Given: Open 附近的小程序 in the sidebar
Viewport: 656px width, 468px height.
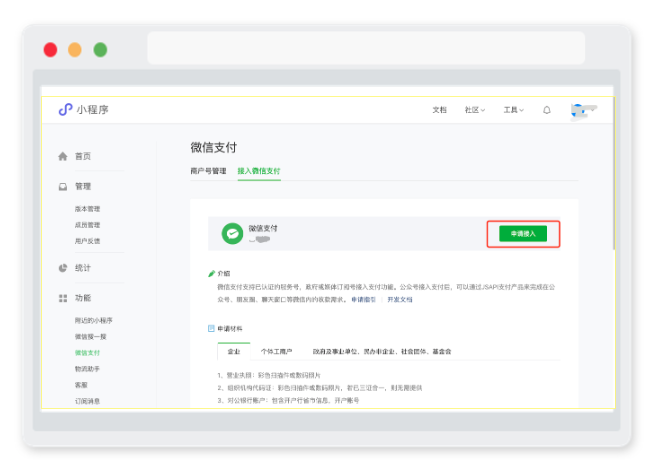Looking at the screenshot, I should point(94,320).
